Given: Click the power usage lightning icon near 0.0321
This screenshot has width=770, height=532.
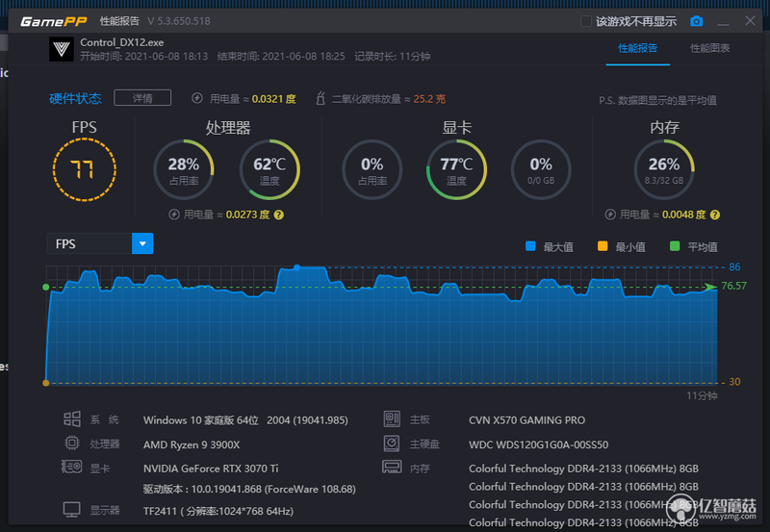Looking at the screenshot, I should tap(197, 98).
